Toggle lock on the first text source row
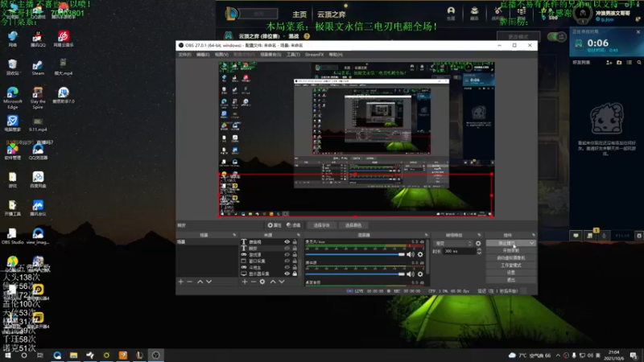Screen dimensions: 644x362 pos(295,242)
